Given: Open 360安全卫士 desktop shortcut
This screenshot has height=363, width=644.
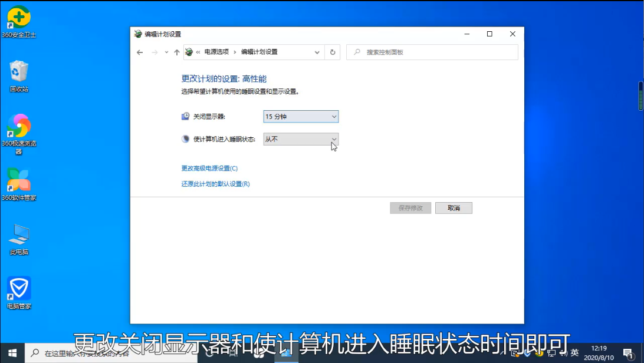Looking at the screenshot, I should (x=19, y=18).
